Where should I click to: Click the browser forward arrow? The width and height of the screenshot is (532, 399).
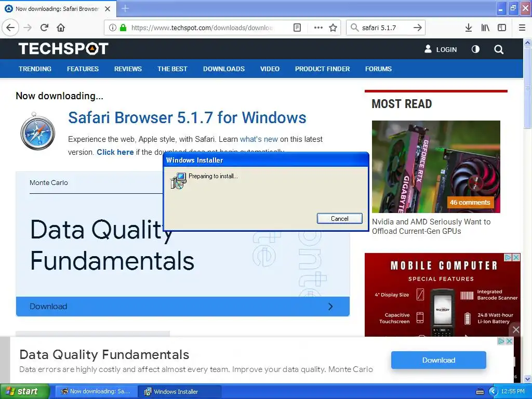tap(28, 28)
